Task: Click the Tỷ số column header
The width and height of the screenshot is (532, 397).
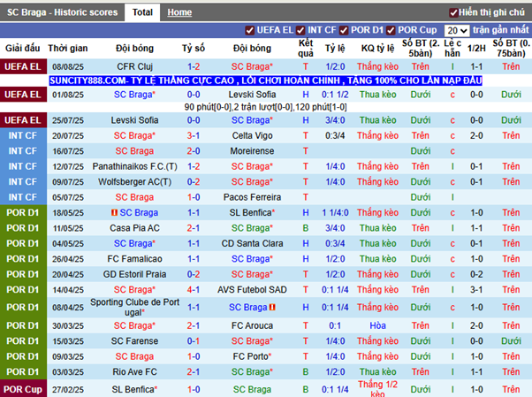Action: (x=194, y=49)
